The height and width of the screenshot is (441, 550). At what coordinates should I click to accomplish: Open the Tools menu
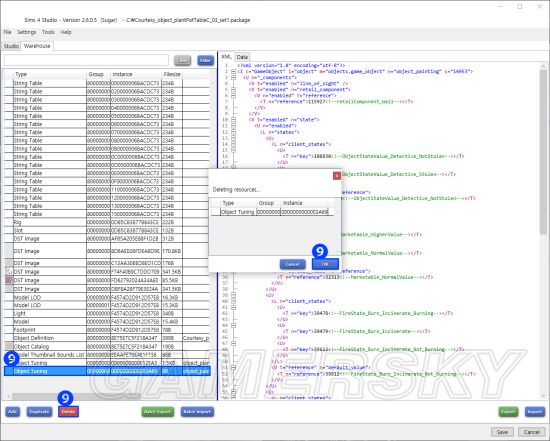click(x=48, y=32)
